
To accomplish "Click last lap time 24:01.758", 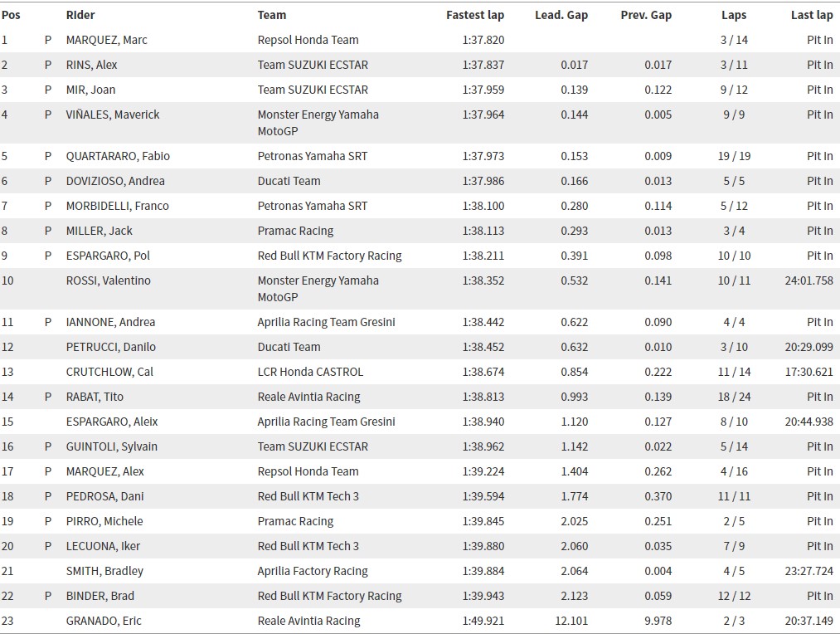I will (x=809, y=280).
